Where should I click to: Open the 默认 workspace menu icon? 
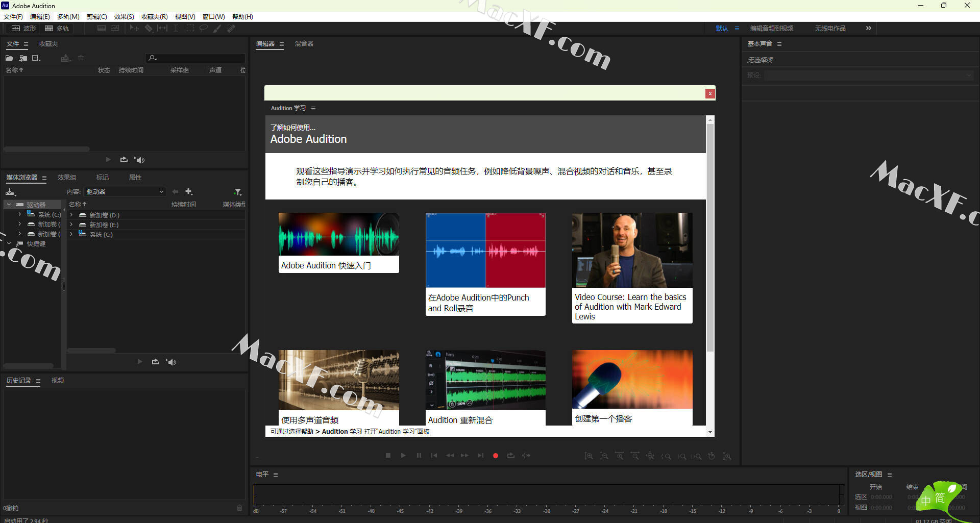(x=737, y=29)
